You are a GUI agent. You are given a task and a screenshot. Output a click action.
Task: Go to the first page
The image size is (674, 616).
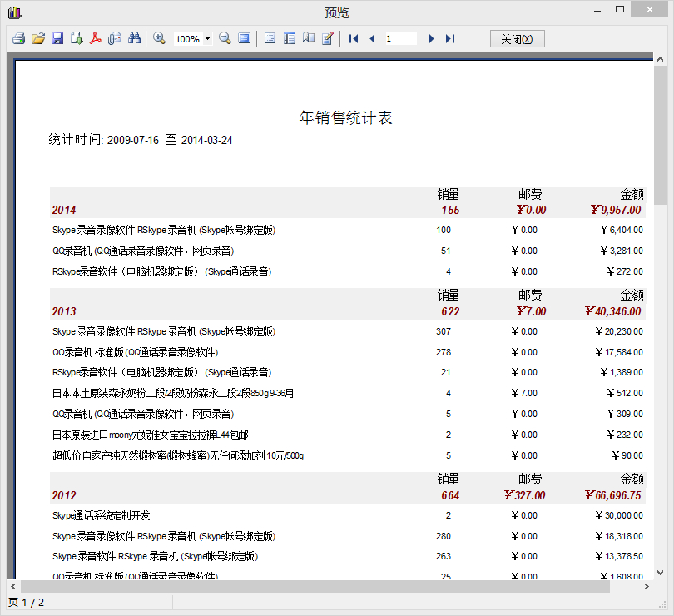click(354, 39)
